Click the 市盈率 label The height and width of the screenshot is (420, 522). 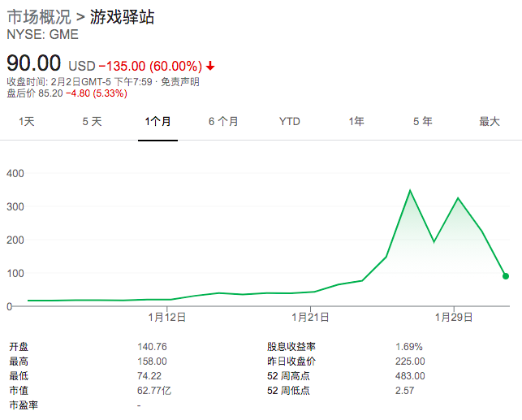(x=24, y=405)
